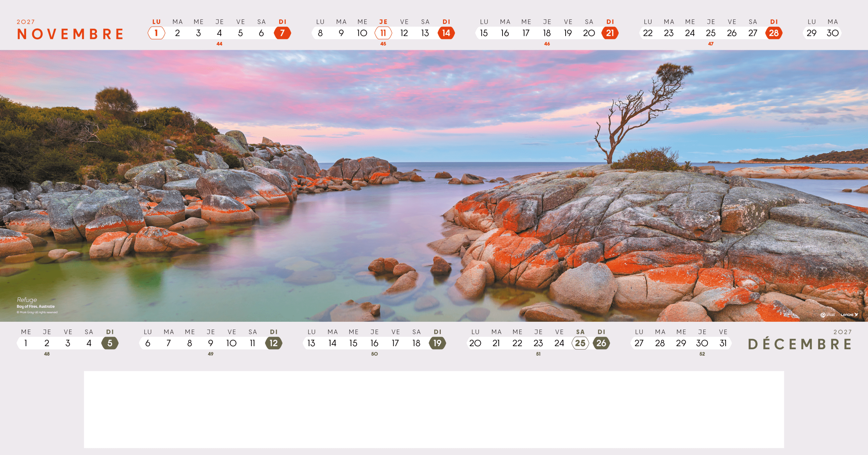Click week number 45 under November
This screenshot has width=868, height=455.
383,44
